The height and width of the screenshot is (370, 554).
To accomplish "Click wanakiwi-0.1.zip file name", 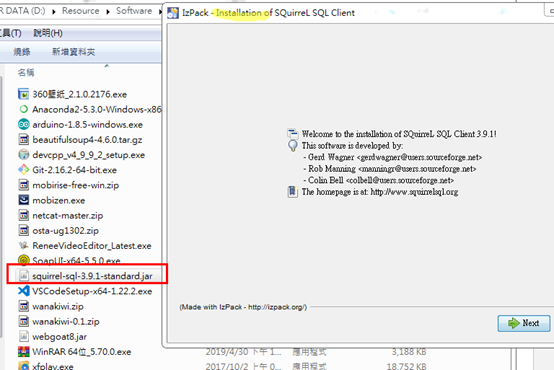I will coord(66,322).
